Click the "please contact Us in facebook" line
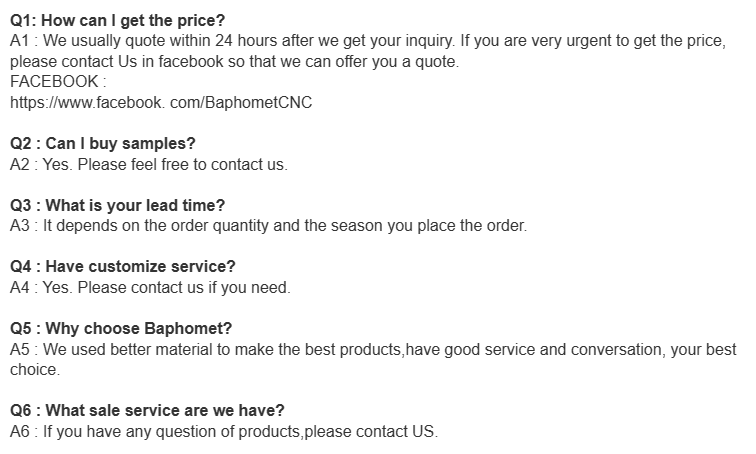The image size is (756, 454). [x=235, y=61]
